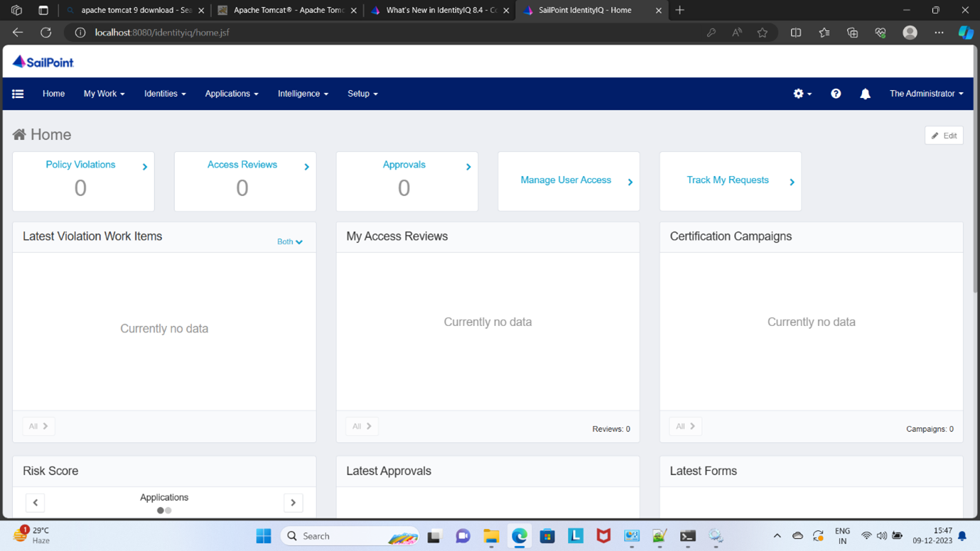Click the Policy Violations arrow icon
The height and width of the screenshot is (551, 980).
coord(145,166)
